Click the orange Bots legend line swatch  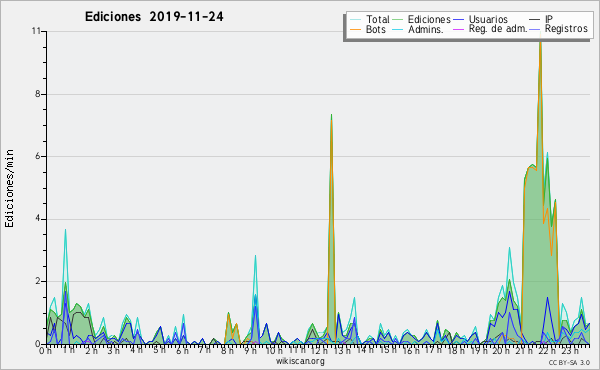355,29
